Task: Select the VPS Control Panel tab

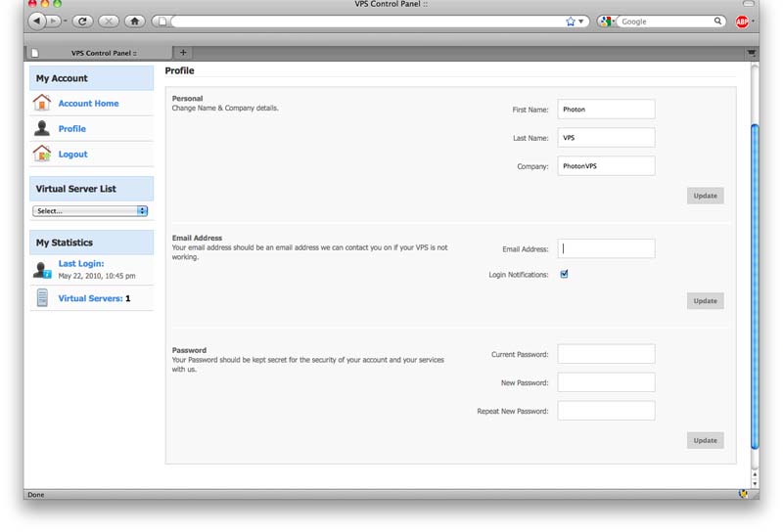Action: pyautogui.click(x=98, y=53)
